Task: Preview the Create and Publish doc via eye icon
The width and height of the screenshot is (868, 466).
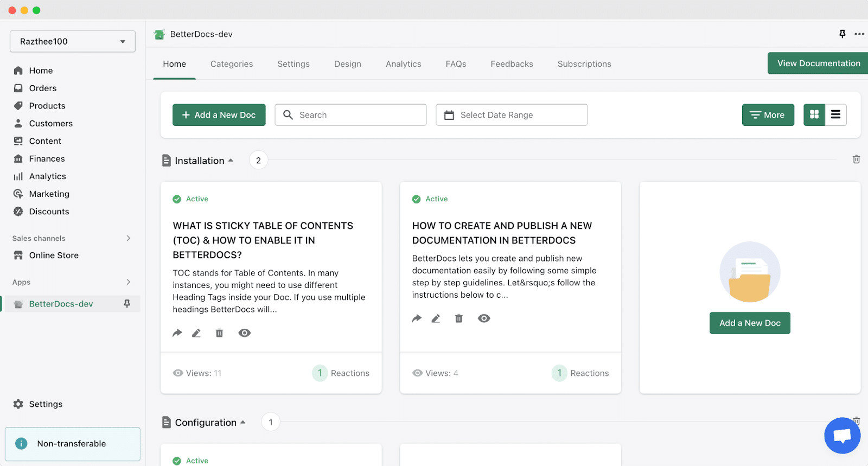Action: click(484, 318)
